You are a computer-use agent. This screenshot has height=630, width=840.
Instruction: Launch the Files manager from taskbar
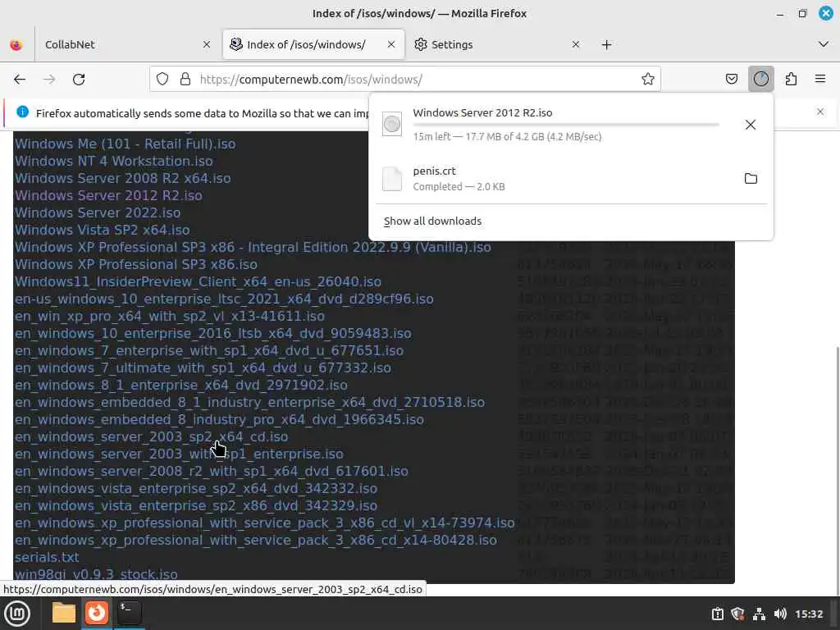click(x=64, y=613)
